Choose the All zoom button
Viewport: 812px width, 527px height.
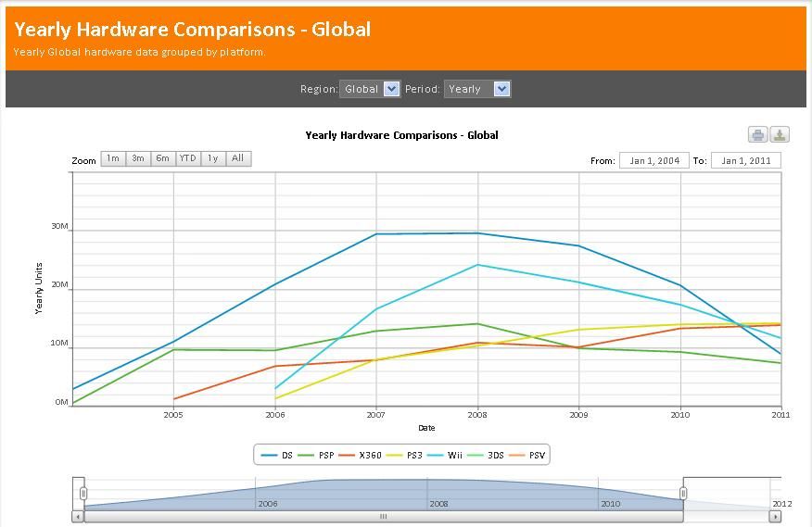click(x=237, y=158)
